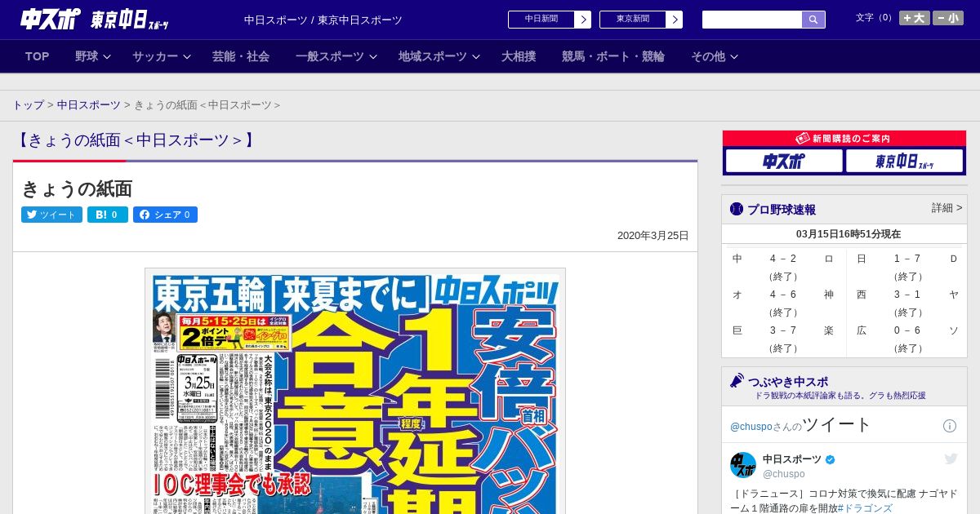The height and width of the screenshot is (514, 980).
Task: Focus the site search input field
Action: click(752, 20)
